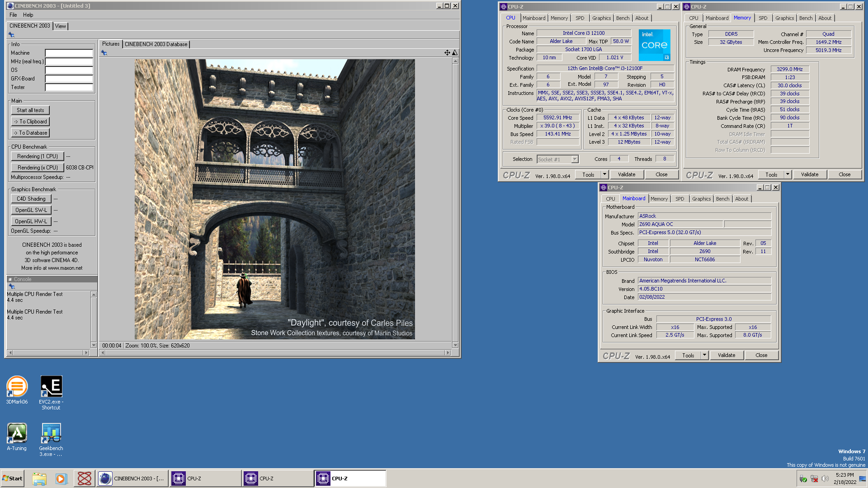Click the To Clipboard button
868x488 pixels.
30,122
